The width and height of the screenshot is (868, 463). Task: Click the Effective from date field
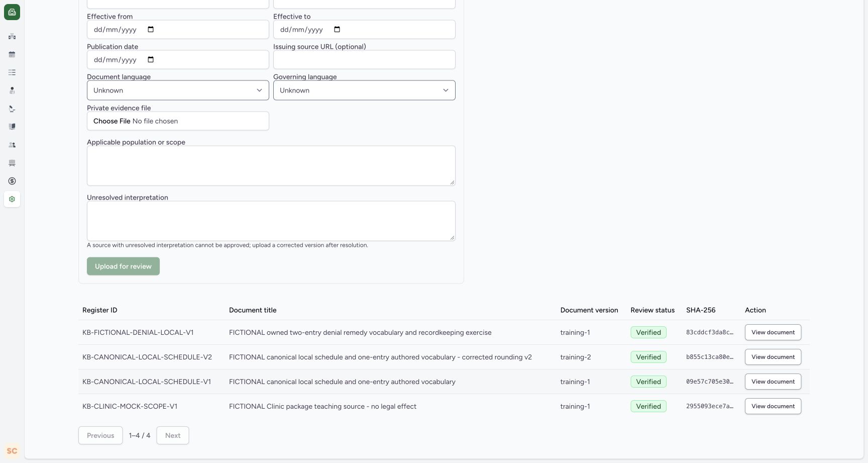tap(178, 29)
